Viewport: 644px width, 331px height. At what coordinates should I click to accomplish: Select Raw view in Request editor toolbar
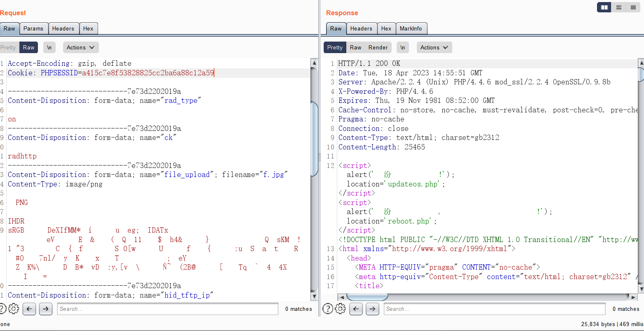click(x=29, y=47)
